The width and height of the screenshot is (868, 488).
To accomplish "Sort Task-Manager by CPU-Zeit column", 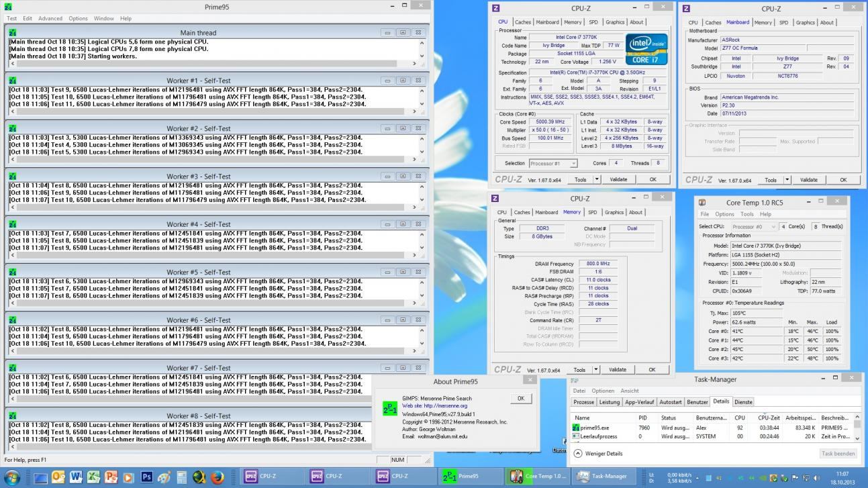I will tap(768, 418).
